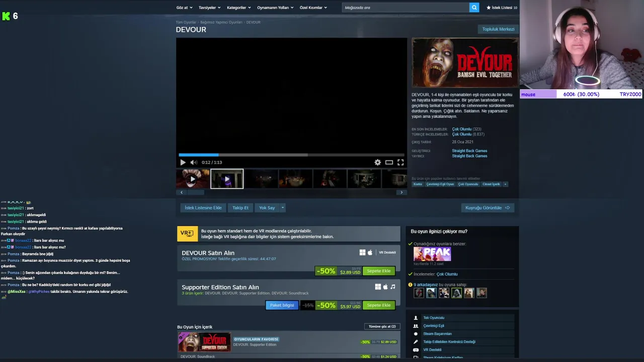Select the Korku tag
The height and width of the screenshot is (362, 644).
tap(418, 184)
